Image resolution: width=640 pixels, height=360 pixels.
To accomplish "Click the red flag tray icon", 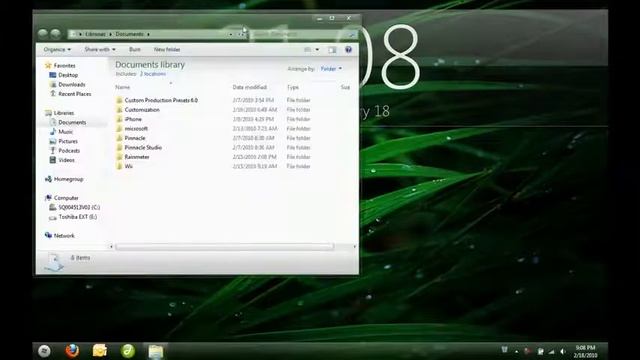I will 527,351.
